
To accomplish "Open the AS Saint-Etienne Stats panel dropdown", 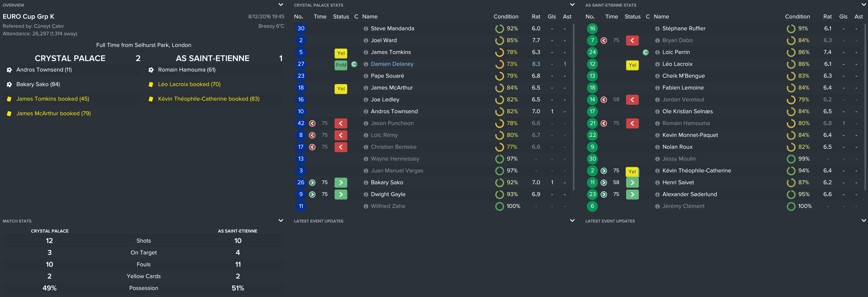I will coord(863,5).
